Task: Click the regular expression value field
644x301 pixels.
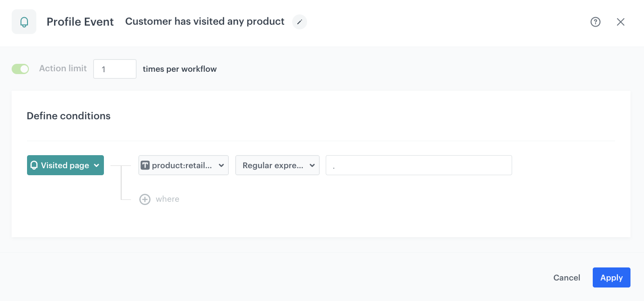Action: [418, 165]
